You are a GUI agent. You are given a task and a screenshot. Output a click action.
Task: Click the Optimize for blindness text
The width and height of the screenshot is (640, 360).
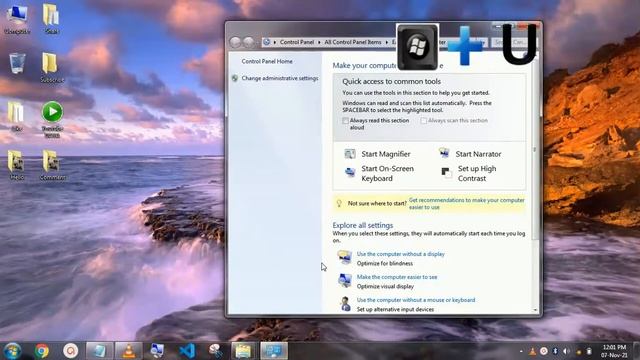(x=384, y=264)
